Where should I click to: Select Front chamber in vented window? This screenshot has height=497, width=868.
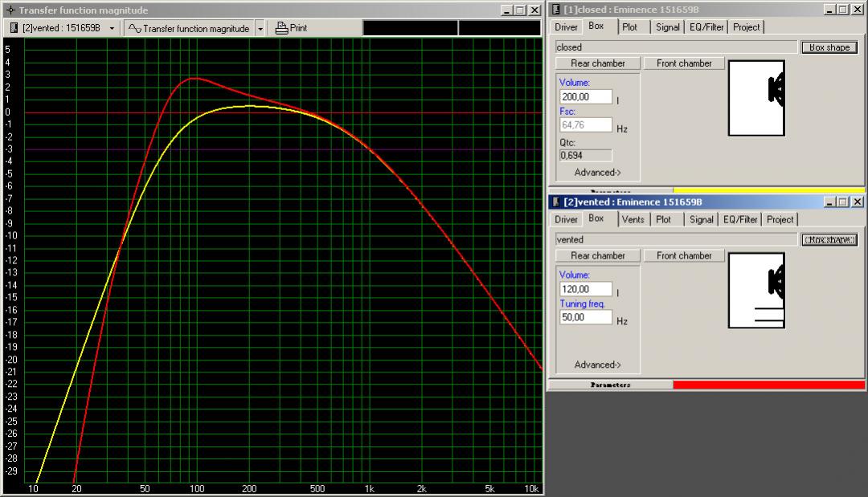684,256
